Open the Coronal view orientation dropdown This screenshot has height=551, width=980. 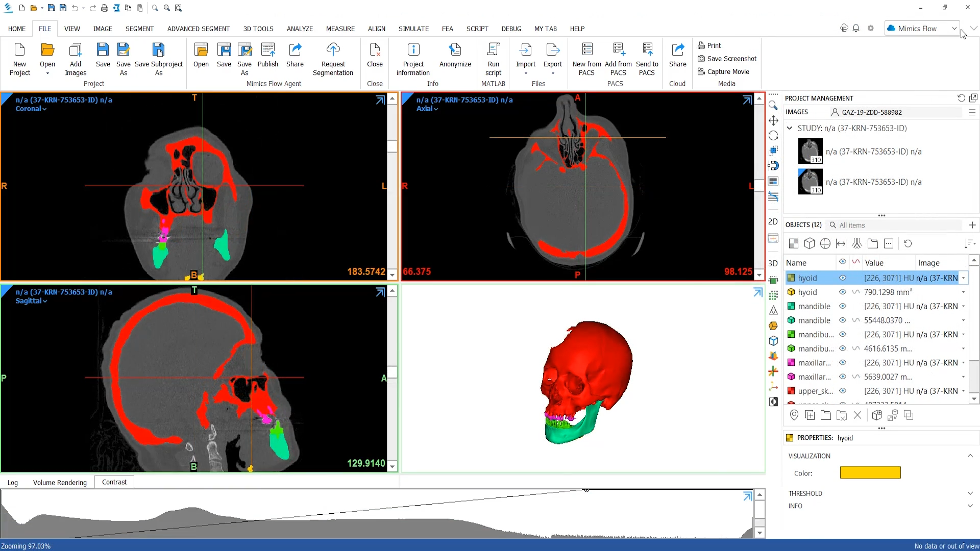tap(31, 109)
